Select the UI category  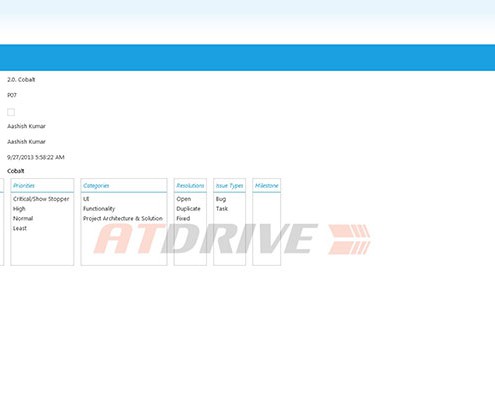tap(86, 199)
